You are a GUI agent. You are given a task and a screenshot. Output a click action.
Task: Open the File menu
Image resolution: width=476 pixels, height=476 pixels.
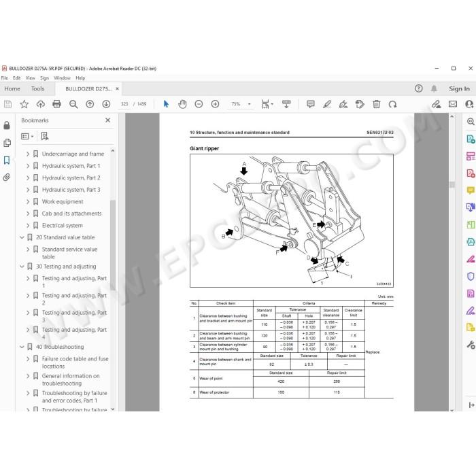click(x=5, y=78)
